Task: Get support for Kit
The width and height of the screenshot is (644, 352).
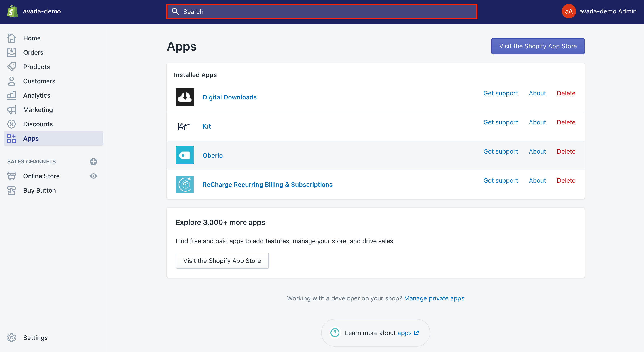Action: pos(500,122)
